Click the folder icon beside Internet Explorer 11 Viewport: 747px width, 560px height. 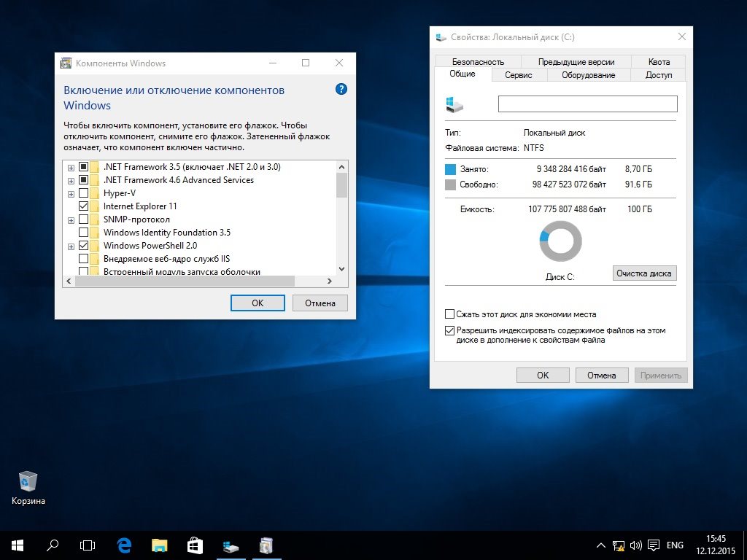(x=95, y=206)
